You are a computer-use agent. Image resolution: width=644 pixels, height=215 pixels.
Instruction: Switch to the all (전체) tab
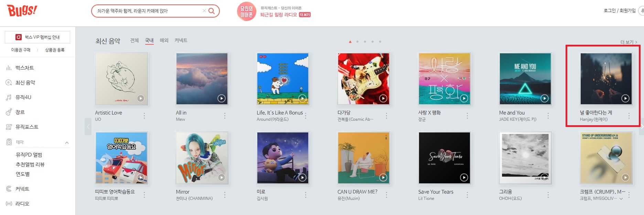pyautogui.click(x=135, y=41)
